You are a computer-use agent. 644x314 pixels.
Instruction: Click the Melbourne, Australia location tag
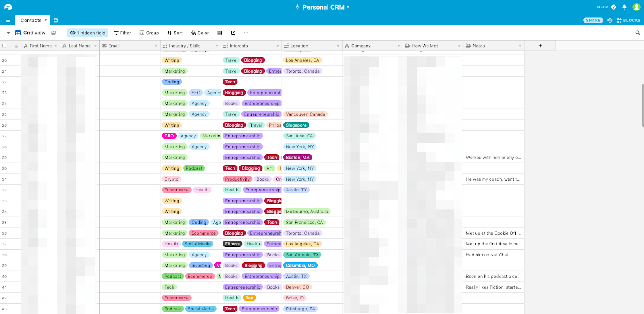[x=307, y=212]
